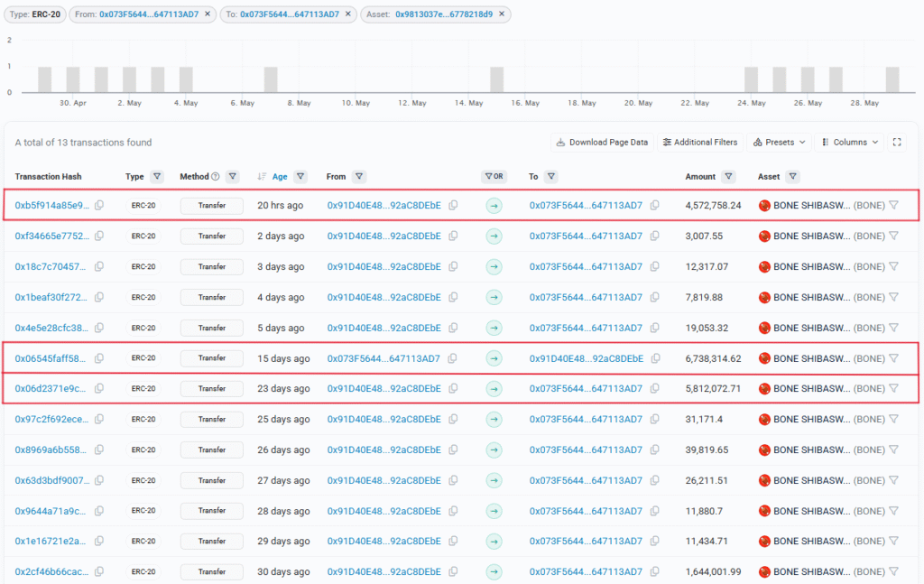Copy From address in 20 hrs ago row
924x584 pixels.
coord(453,205)
